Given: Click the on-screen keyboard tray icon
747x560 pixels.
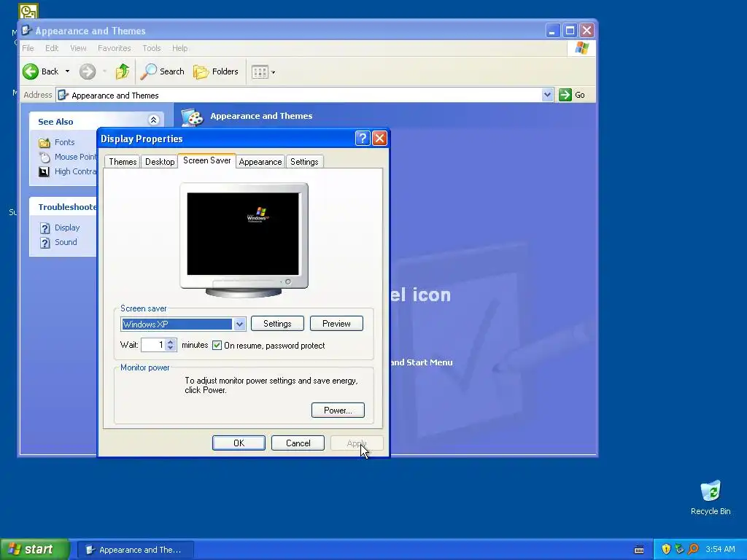Looking at the screenshot, I should (x=639, y=550).
